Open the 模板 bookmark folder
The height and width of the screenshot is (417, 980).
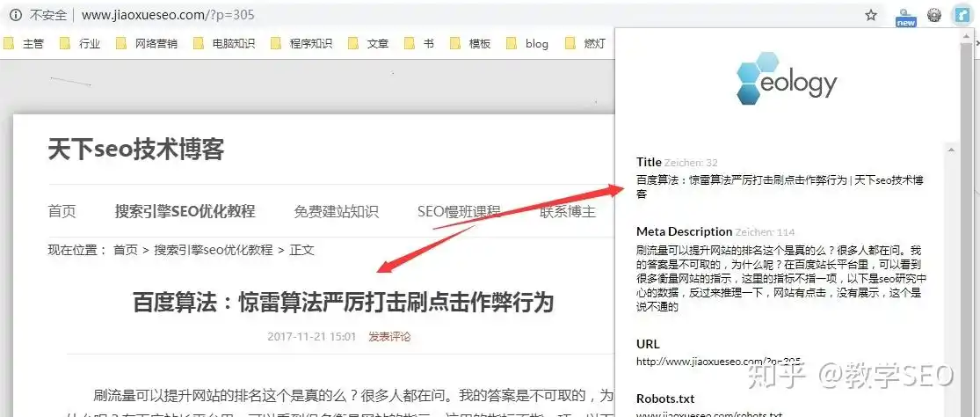[470, 43]
